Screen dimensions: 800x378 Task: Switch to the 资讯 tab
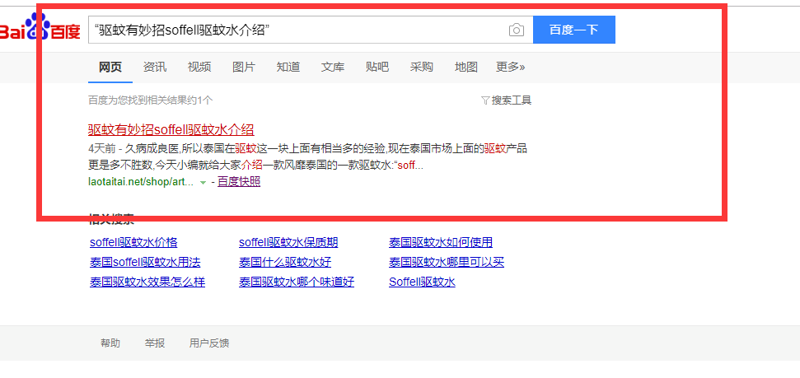155,67
